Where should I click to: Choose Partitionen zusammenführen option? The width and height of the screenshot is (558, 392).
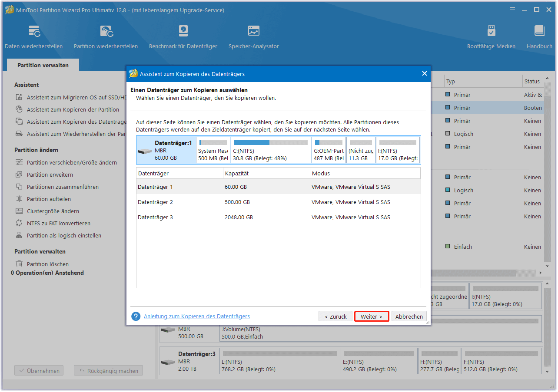pos(63,187)
